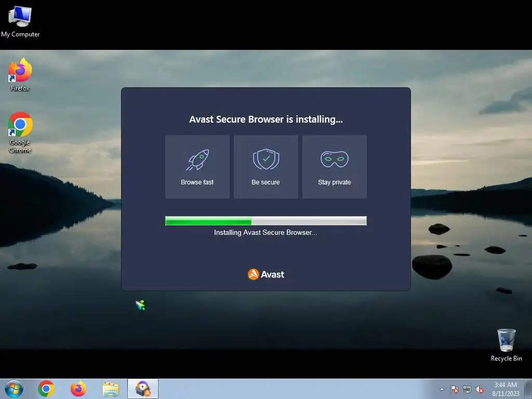Open the Recycle Bin

506,345
